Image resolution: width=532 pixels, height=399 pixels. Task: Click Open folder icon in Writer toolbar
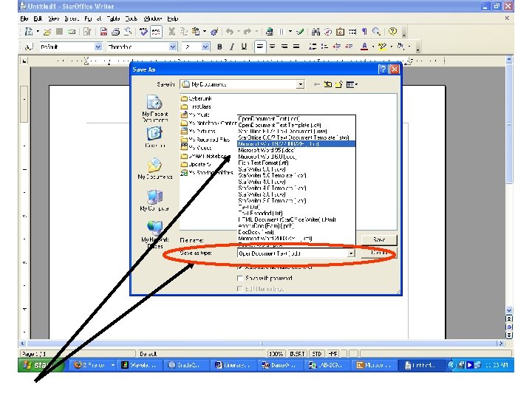pyautogui.click(x=47, y=32)
